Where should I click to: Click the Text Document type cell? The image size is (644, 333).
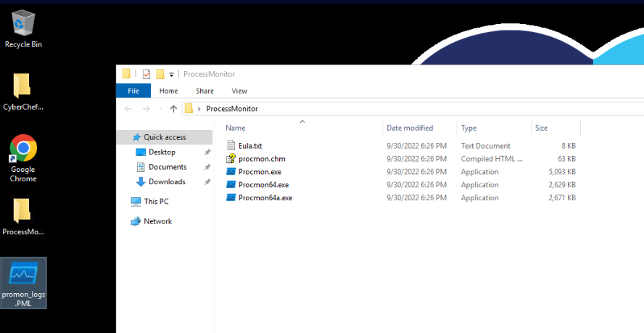tap(485, 146)
